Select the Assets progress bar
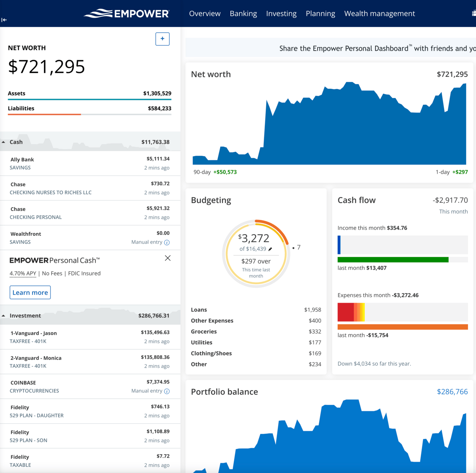The height and width of the screenshot is (473, 476). point(90,99)
